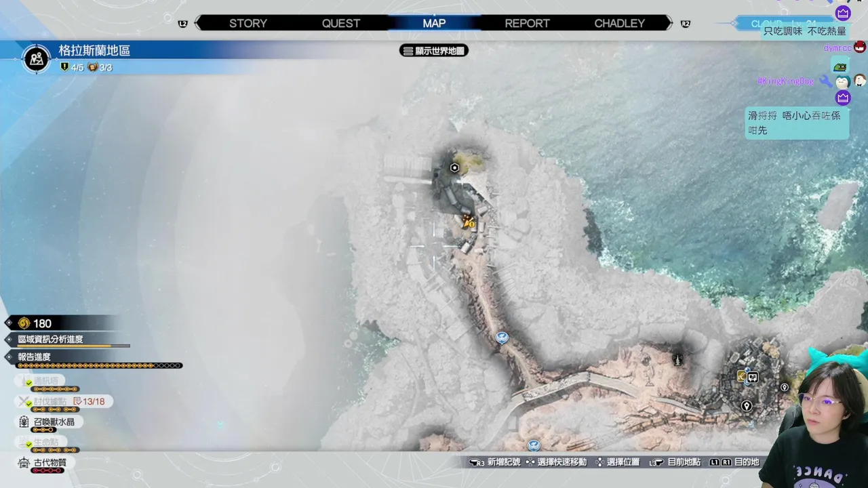Image resolution: width=868 pixels, height=488 pixels.
Task: Click the orange player position marker
Action: 468,221
